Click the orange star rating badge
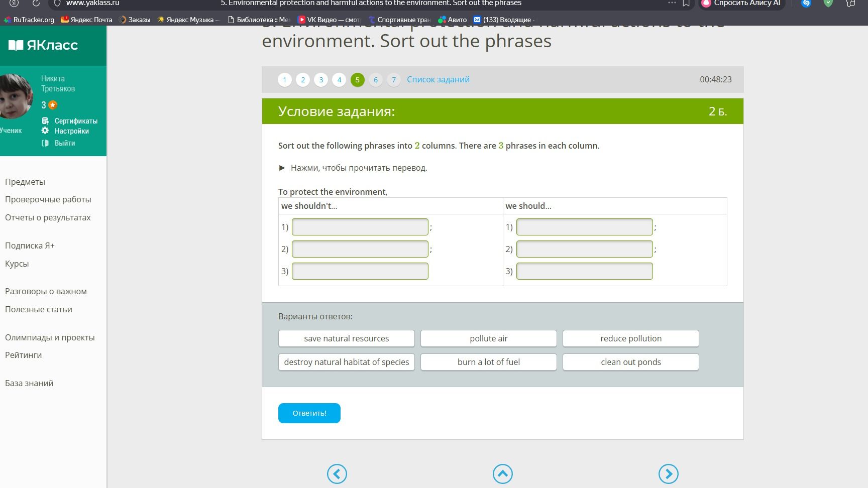This screenshot has height=488, width=868. click(53, 105)
